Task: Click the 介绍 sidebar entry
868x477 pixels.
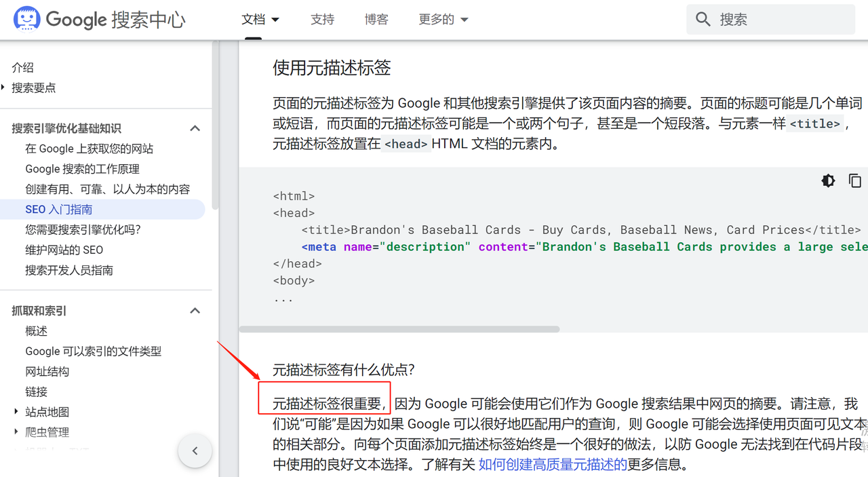Action: [x=22, y=67]
